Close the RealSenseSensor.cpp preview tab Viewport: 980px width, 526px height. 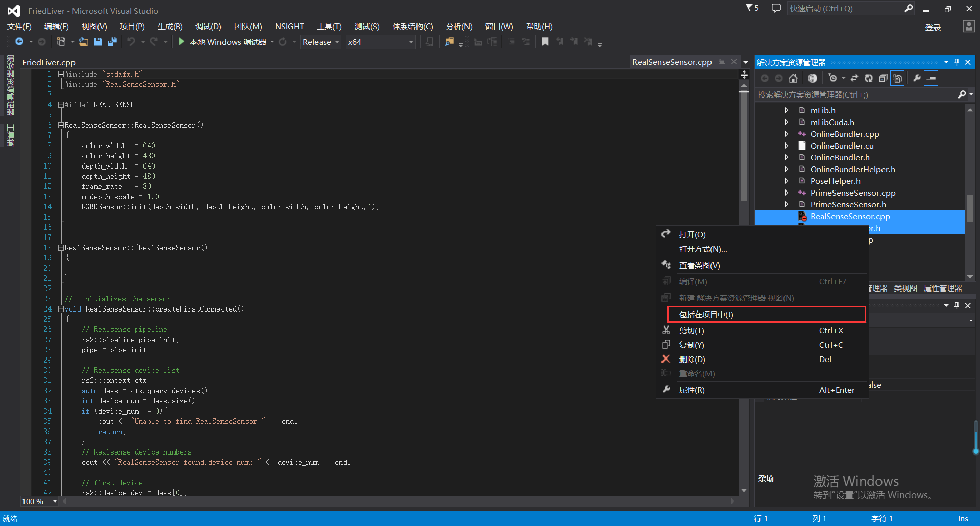click(x=734, y=62)
